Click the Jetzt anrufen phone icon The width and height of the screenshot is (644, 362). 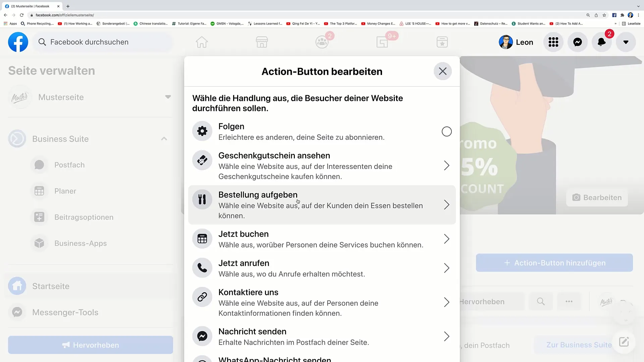[x=202, y=267]
